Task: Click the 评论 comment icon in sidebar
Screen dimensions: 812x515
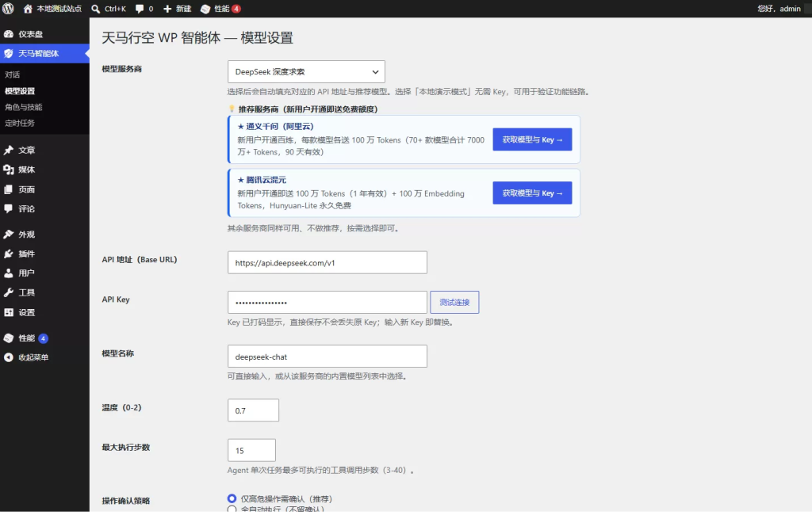Action: coord(8,208)
